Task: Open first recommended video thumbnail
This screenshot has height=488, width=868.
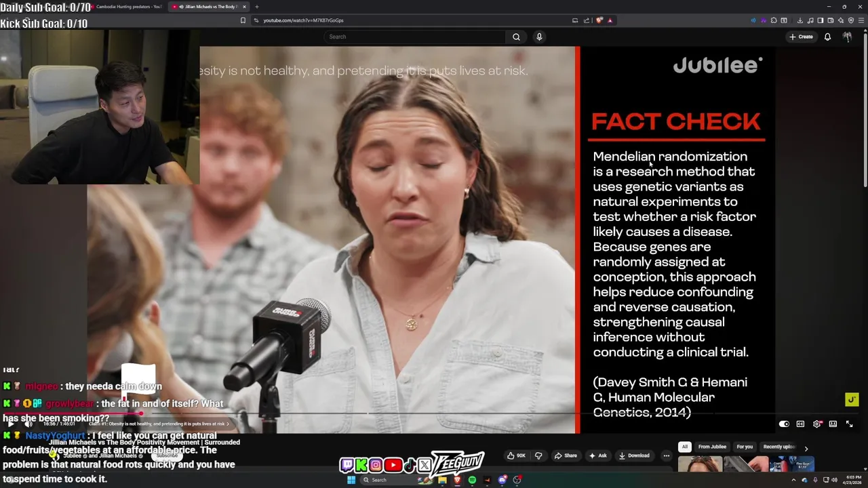Action: click(700, 464)
